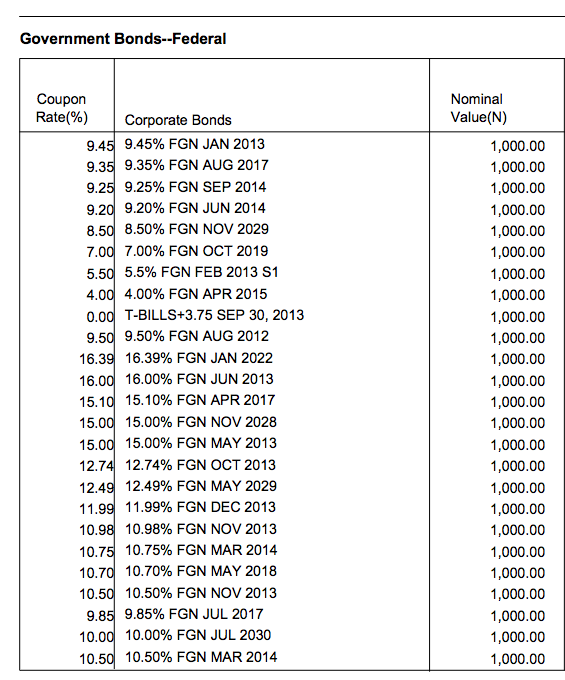Select the 10.00% FGN JUL 2030 bond
This screenshot has height=680, width=565.
click(198, 635)
